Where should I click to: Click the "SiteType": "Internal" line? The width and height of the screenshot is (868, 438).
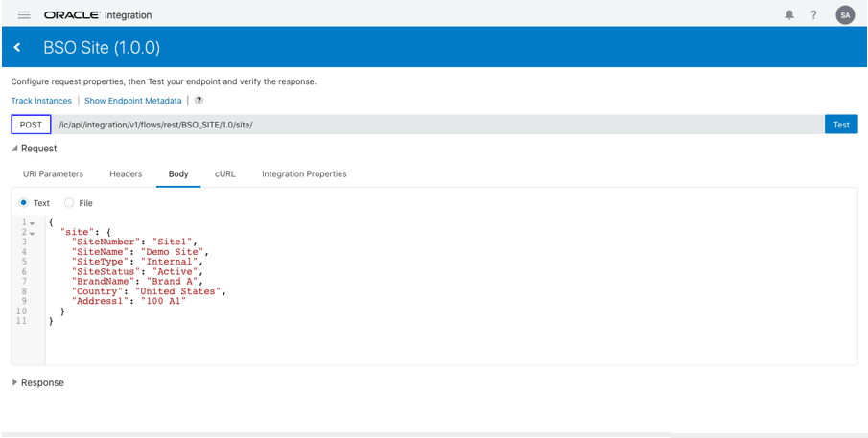(138, 262)
